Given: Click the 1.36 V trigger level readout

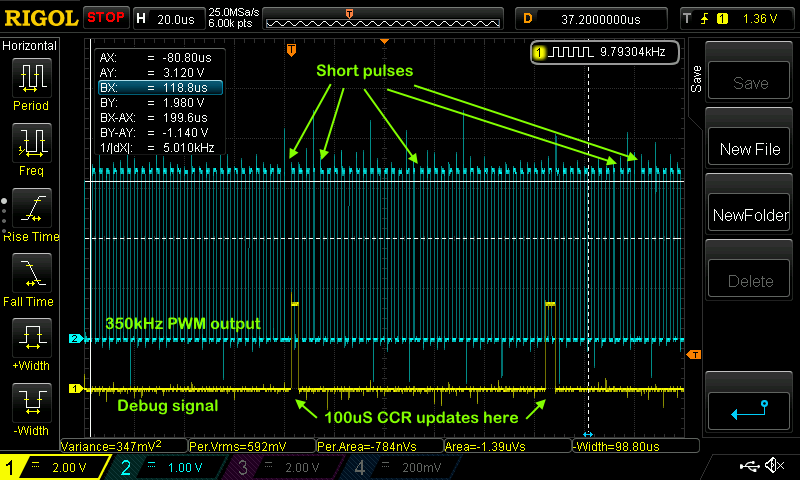Looking at the screenshot, I should (x=760, y=19).
